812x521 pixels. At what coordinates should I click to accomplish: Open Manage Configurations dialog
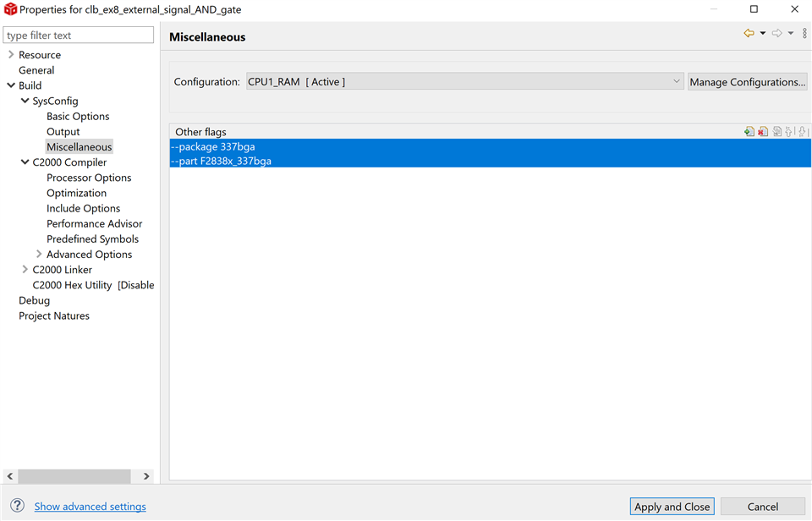(748, 81)
